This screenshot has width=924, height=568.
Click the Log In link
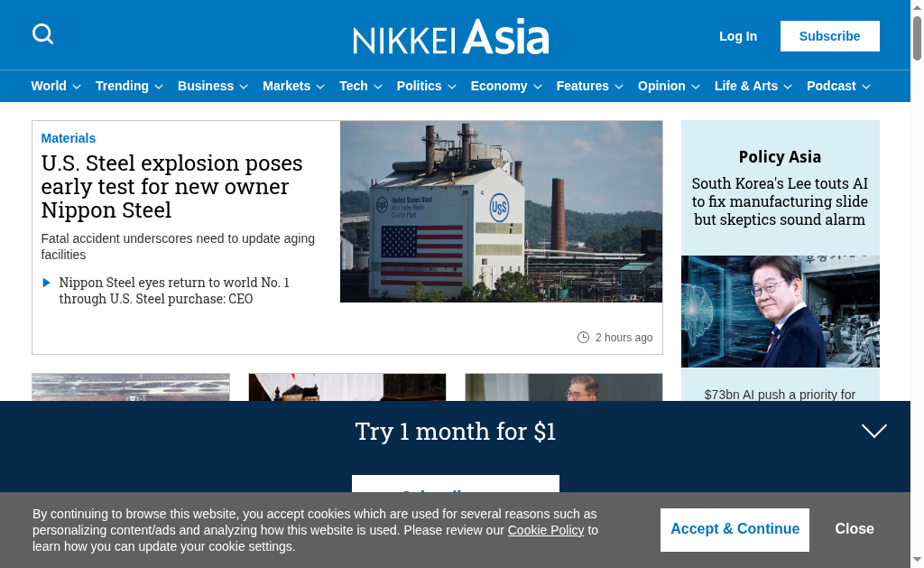pyautogui.click(x=738, y=36)
